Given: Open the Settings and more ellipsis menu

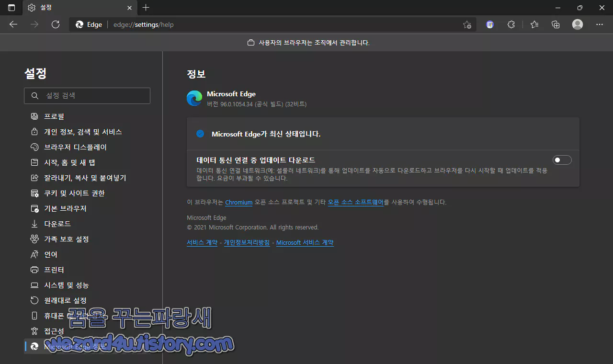Looking at the screenshot, I should (x=600, y=24).
